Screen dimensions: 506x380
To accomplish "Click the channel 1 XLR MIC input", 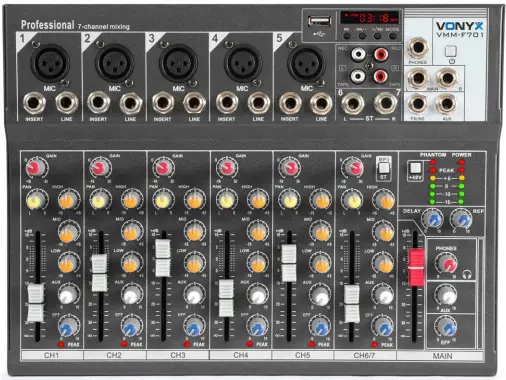I will pos(50,63).
